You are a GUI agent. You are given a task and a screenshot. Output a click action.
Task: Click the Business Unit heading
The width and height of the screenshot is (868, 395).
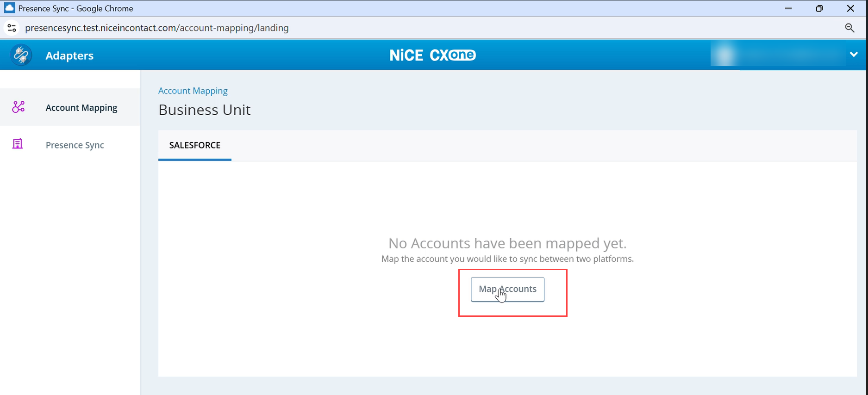click(x=205, y=110)
